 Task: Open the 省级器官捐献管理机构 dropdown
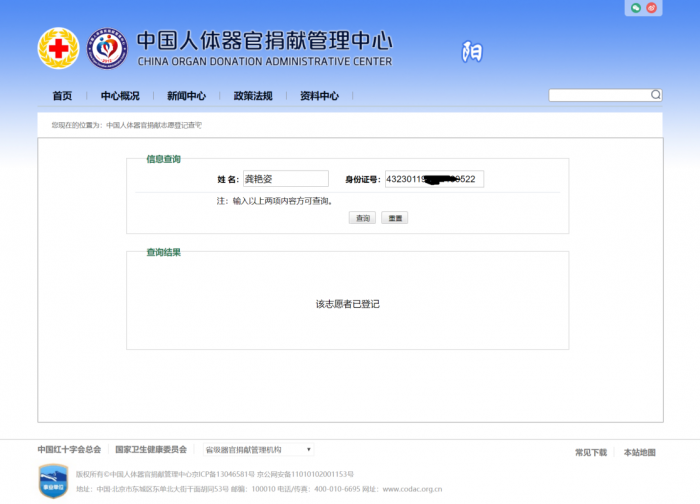258,450
